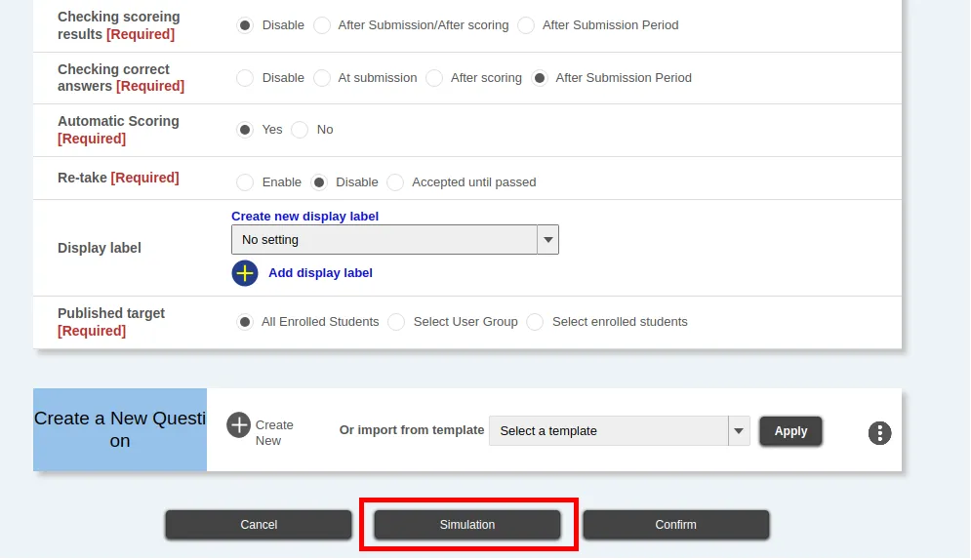
Task: Click the Simulation button
Action: click(467, 525)
